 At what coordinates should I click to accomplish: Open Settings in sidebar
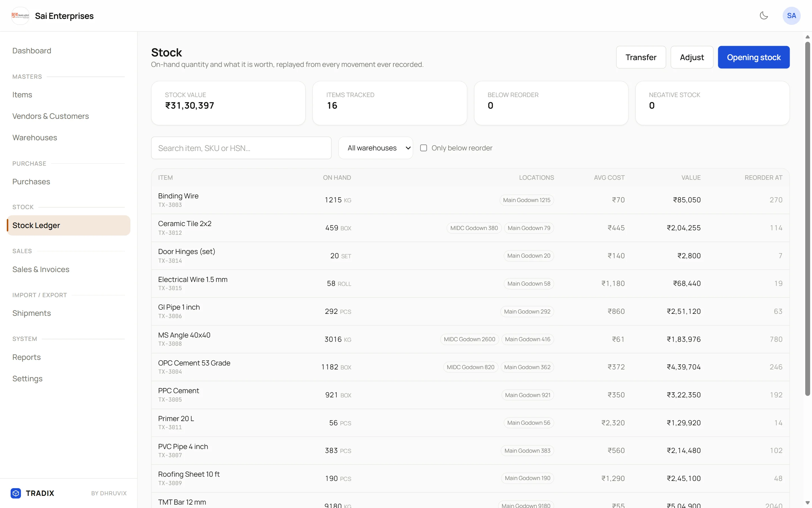28,379
